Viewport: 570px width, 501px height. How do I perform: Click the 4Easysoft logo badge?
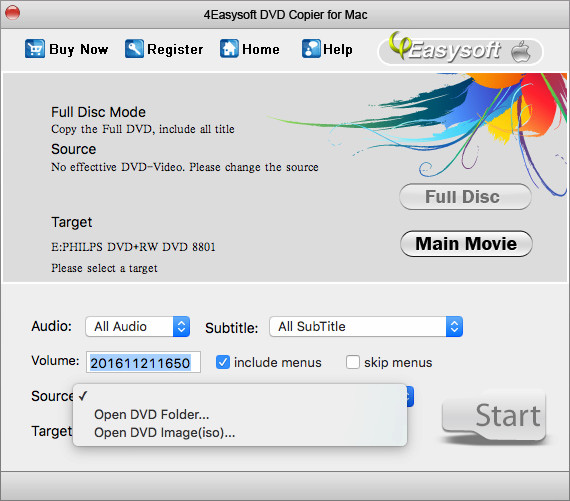[x=460, y=50]
